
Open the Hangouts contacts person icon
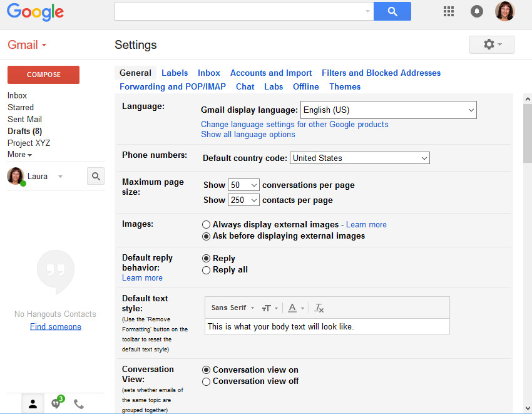pos(33,404)
